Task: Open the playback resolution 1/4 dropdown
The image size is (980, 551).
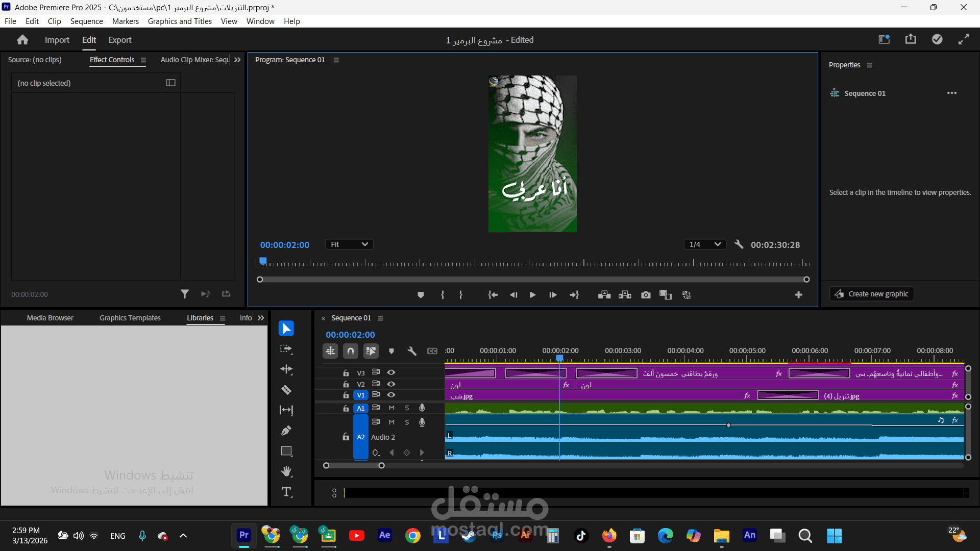Action: (x=705, y=244)
